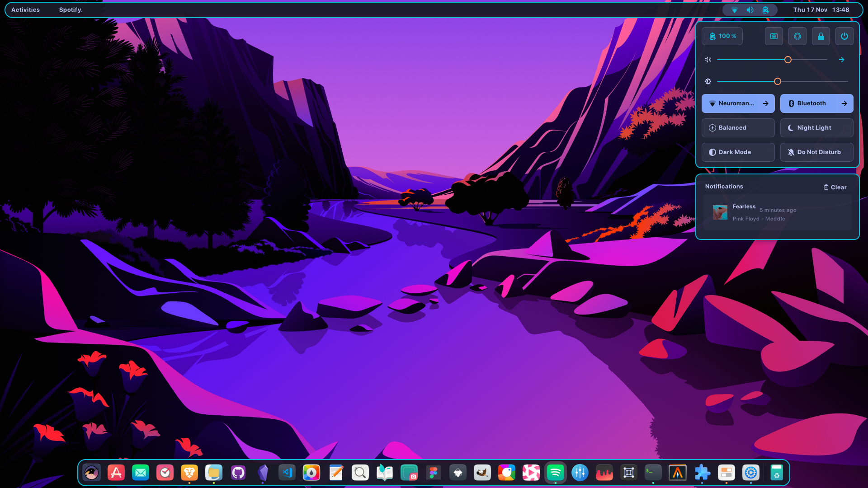Screen dimensions: 868x488
Task: Open the Files manager dock icon
Action: pos(214,473)
